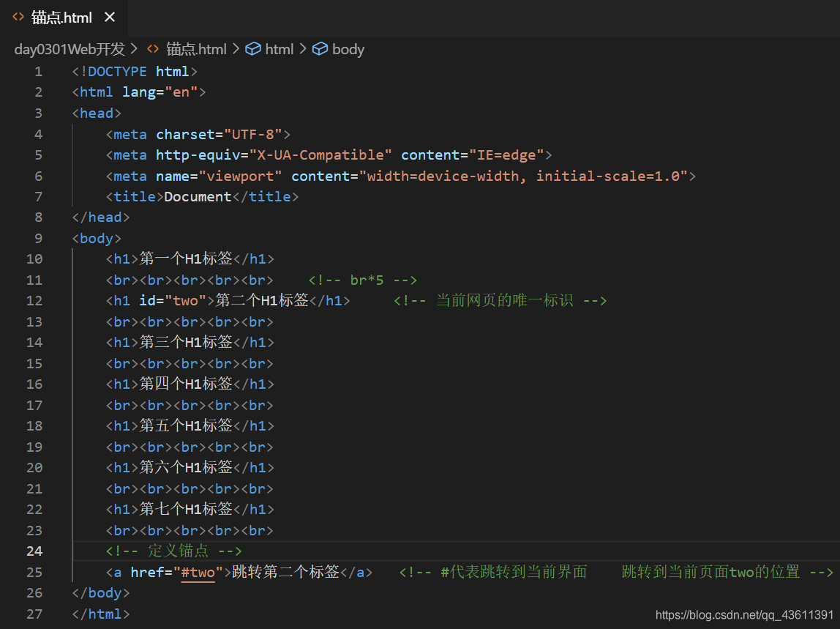Click the HTML file icon on the tab
Image resolution: width=840 pixels, height=629 pixels.
click(x=18, y=17)
